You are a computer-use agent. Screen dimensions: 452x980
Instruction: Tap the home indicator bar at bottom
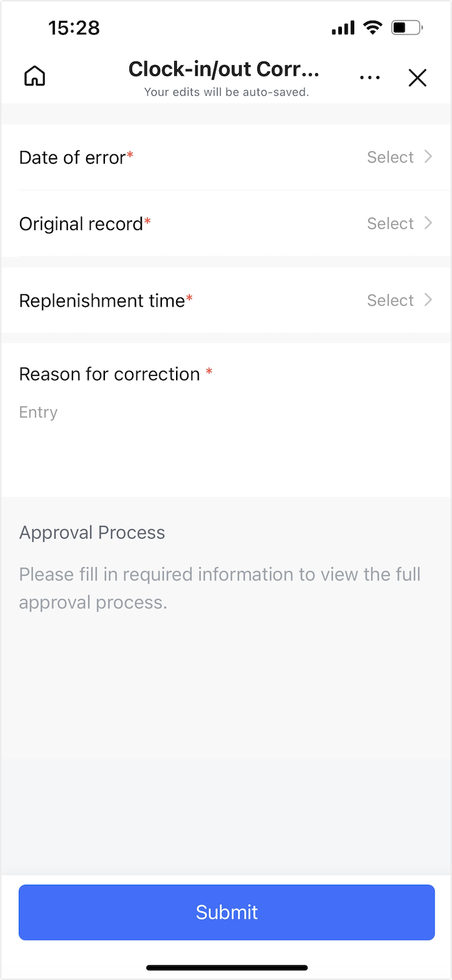[226, 967]
